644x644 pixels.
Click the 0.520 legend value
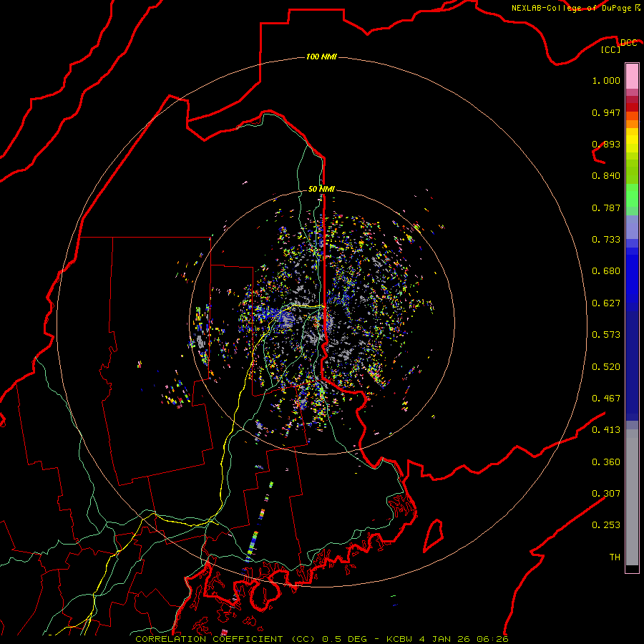[x=606, y=367]
